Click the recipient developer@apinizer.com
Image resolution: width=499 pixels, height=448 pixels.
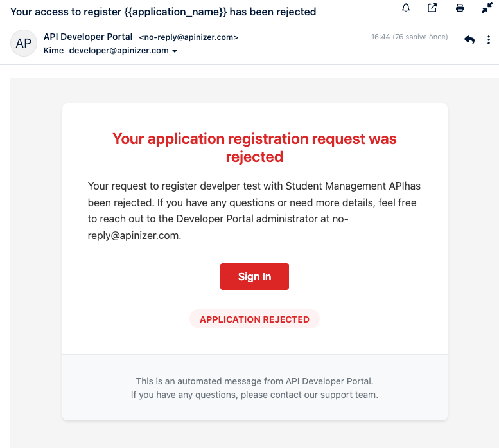tap(119, 51)
